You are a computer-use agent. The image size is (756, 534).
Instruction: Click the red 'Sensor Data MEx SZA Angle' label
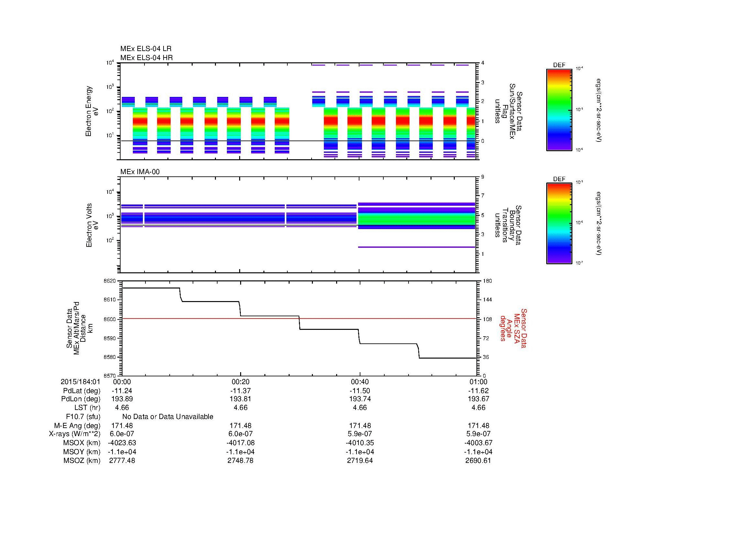click(513, 328)
